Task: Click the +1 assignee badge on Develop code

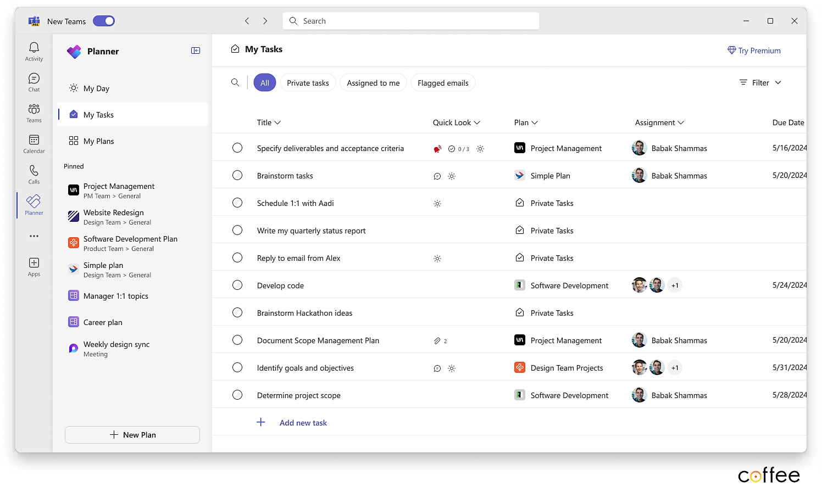Action: point(675,285)
